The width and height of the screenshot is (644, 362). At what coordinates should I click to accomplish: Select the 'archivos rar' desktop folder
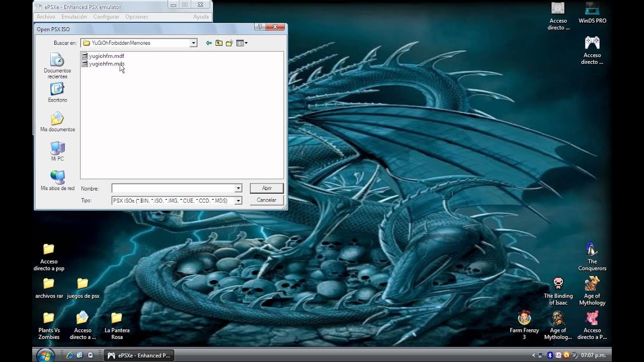(x=49, y=288)
